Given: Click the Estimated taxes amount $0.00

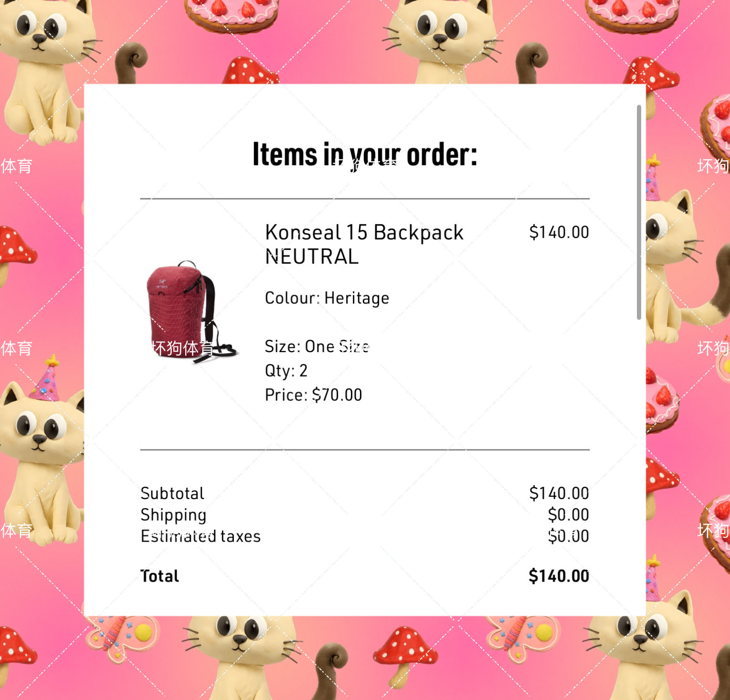Looking at the screenshot, I should pyautogui.click(x=568, y=536).
